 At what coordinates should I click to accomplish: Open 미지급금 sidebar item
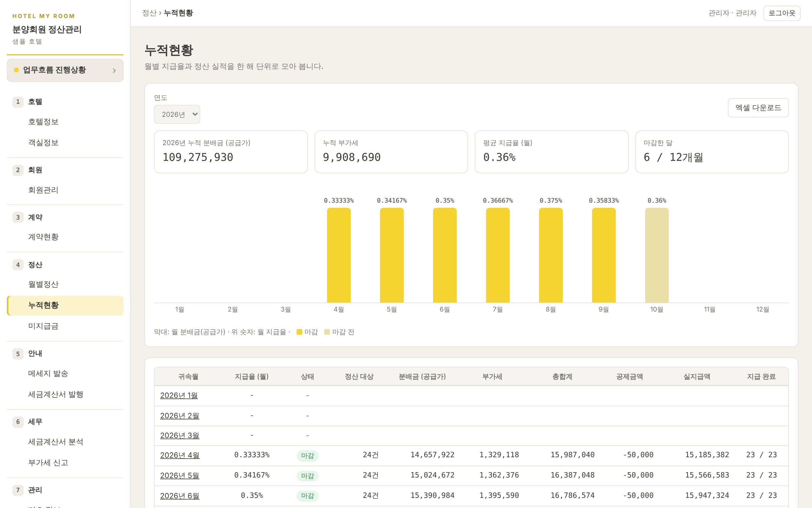43,326
